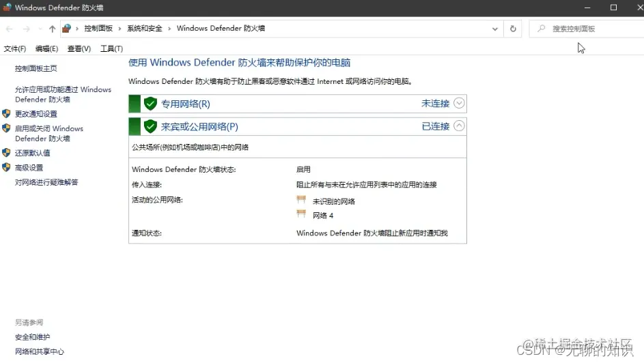
Task: Select 系统和安全 in the breadcrumb path
Action: [145, 28]
